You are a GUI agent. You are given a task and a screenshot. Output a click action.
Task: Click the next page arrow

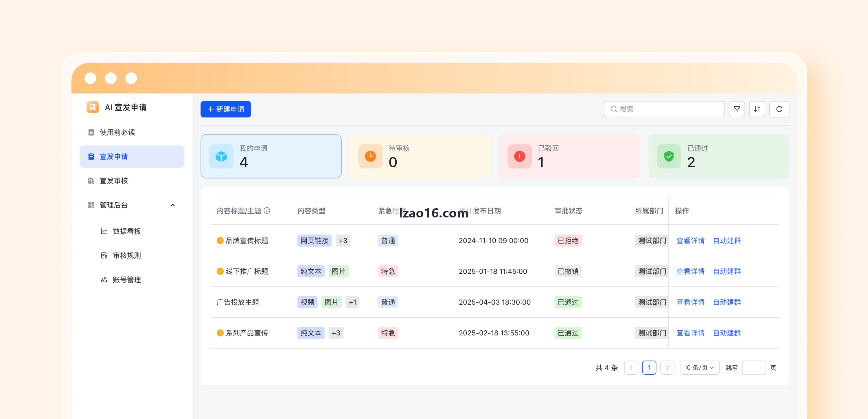coord(667,367)
